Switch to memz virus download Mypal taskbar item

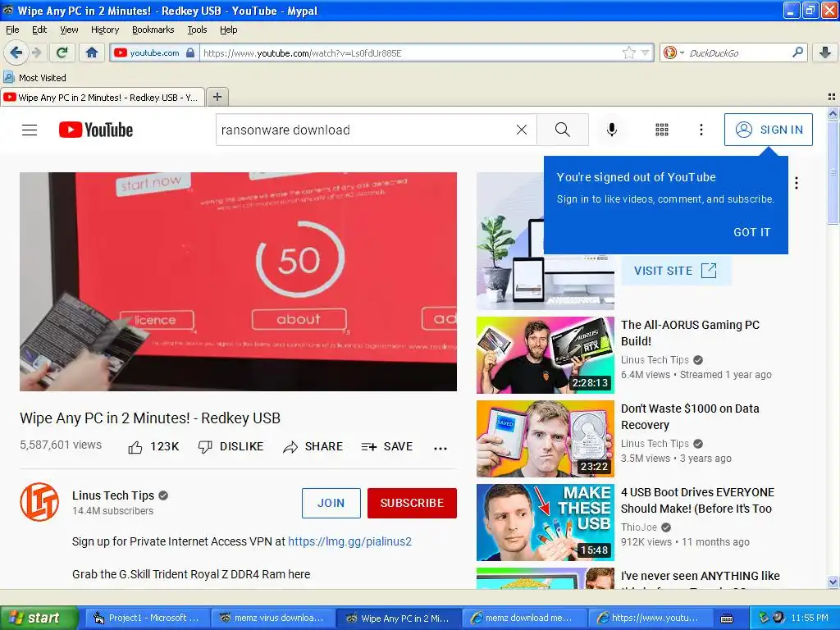pyautogui.click(x=272, y=619)
